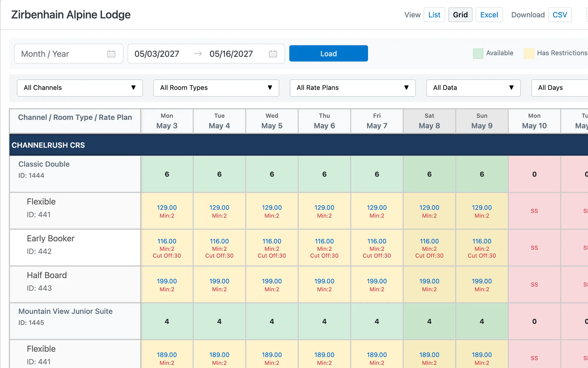Open Early Booker rate cell for May 6
This screenshot has width=588, height=368.
[324, 248]
